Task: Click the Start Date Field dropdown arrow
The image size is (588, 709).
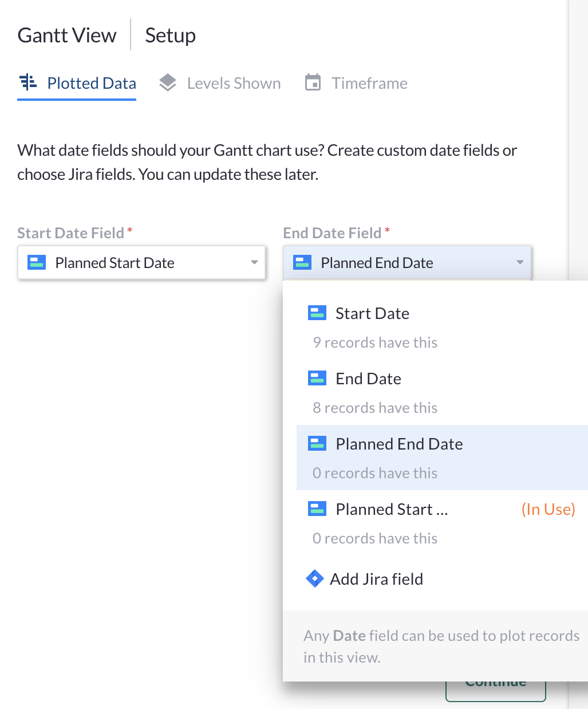Action: (254, 263)
